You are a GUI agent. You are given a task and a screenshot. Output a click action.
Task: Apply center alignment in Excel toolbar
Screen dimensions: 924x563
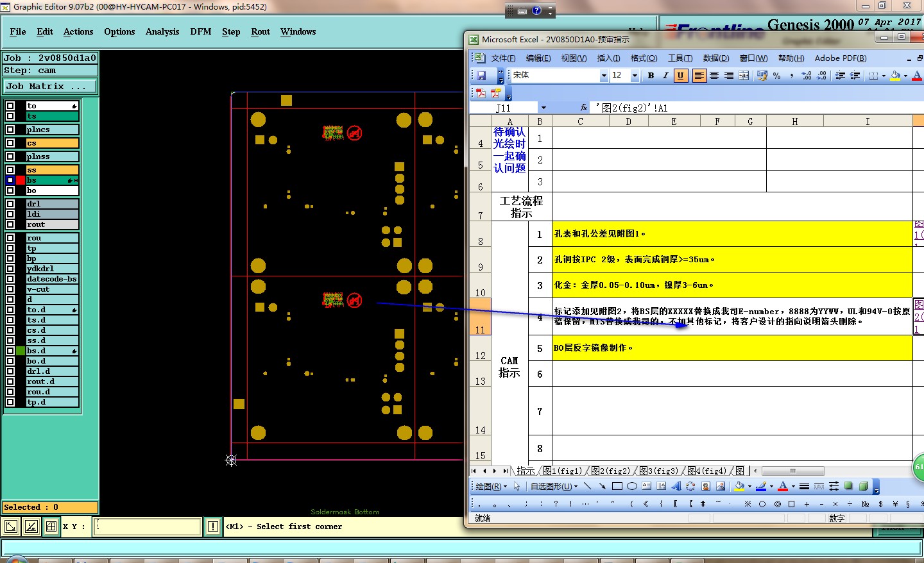[714, 76]
